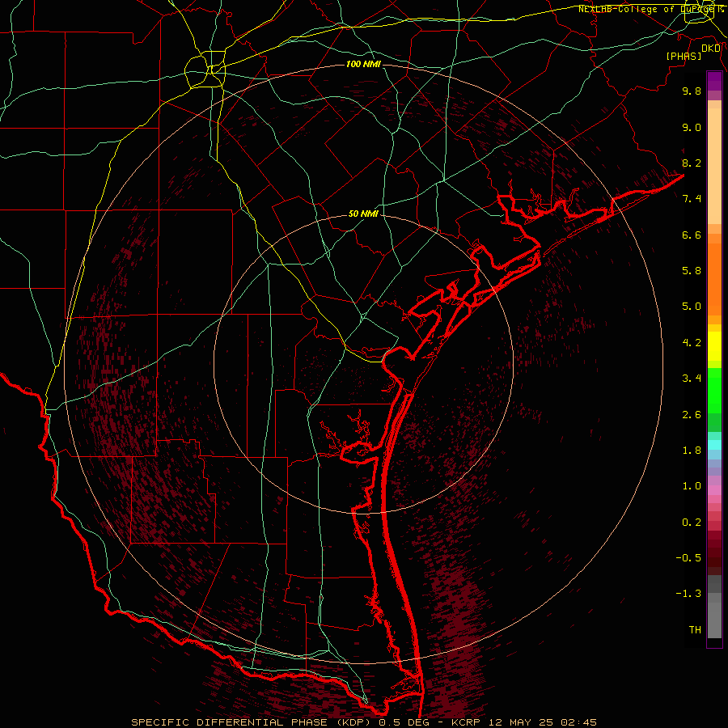
Task: Click the -1.3 scale value label
Action: (688, 594)
